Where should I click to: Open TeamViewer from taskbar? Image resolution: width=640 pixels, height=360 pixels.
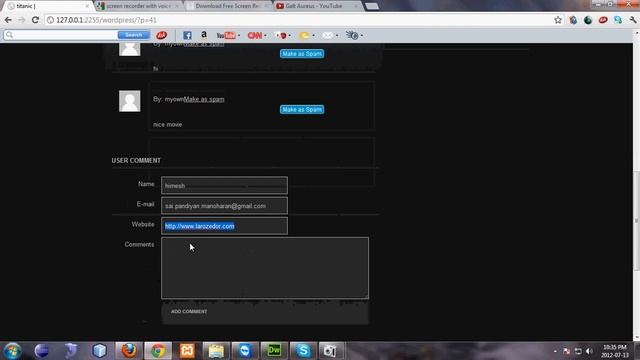pyautogui.click(x=245, y=351)
